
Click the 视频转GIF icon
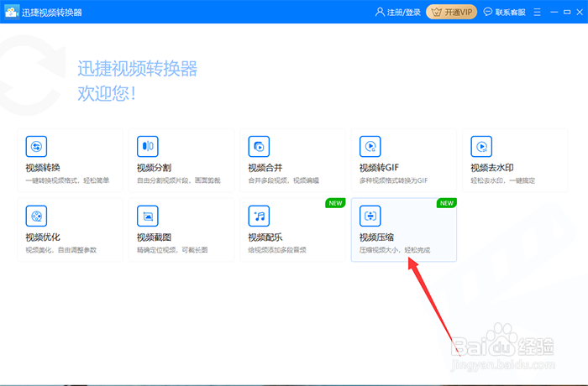tap(370, 147)
